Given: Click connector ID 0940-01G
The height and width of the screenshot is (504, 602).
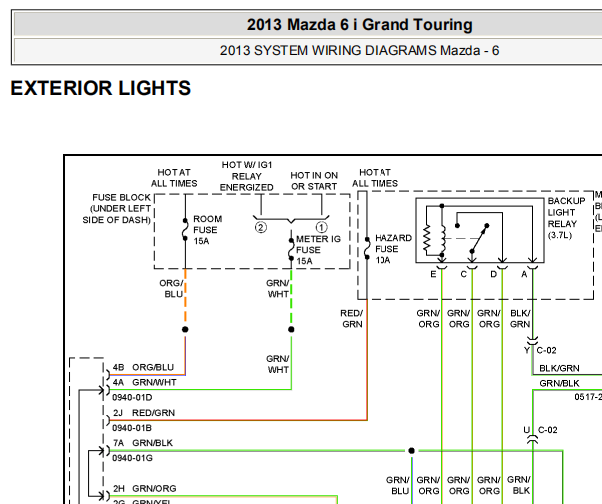Looking at the screenshot, I should (132, 458).
